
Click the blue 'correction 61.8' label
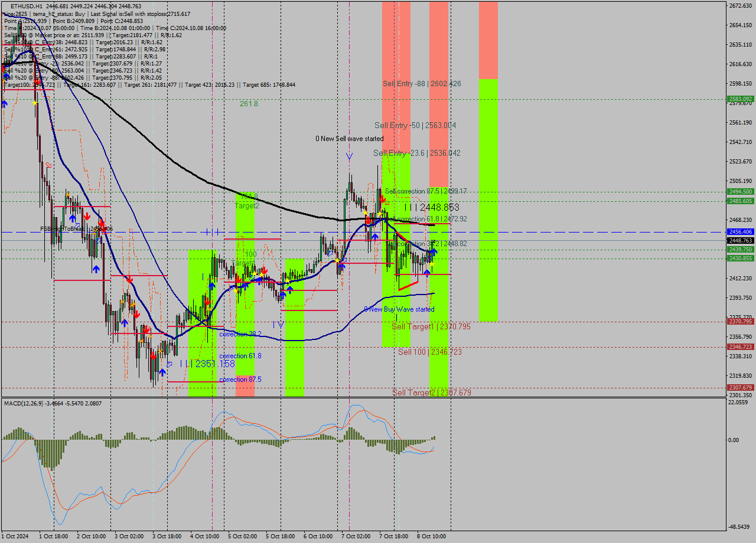click(240, 356)
